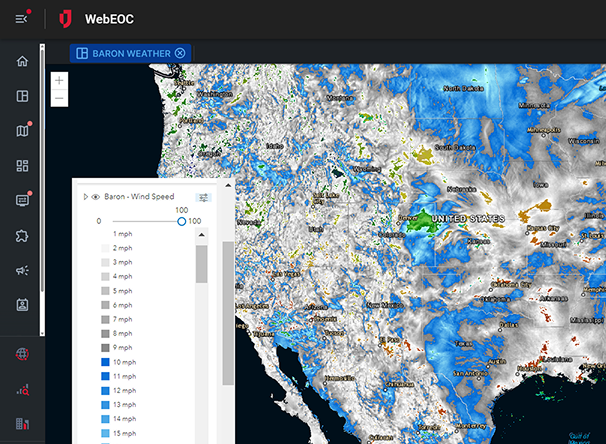Open the chart search analytics icon

coord(22,389)
